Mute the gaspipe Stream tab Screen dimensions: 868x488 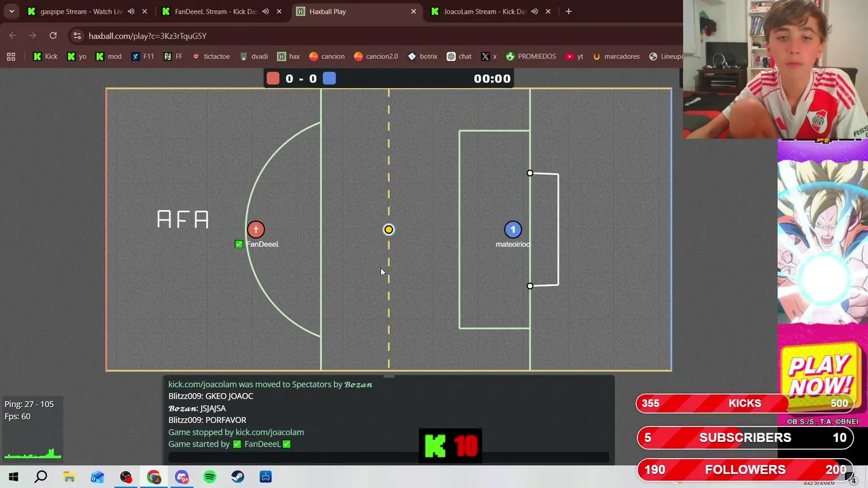[x=131, y=12]
